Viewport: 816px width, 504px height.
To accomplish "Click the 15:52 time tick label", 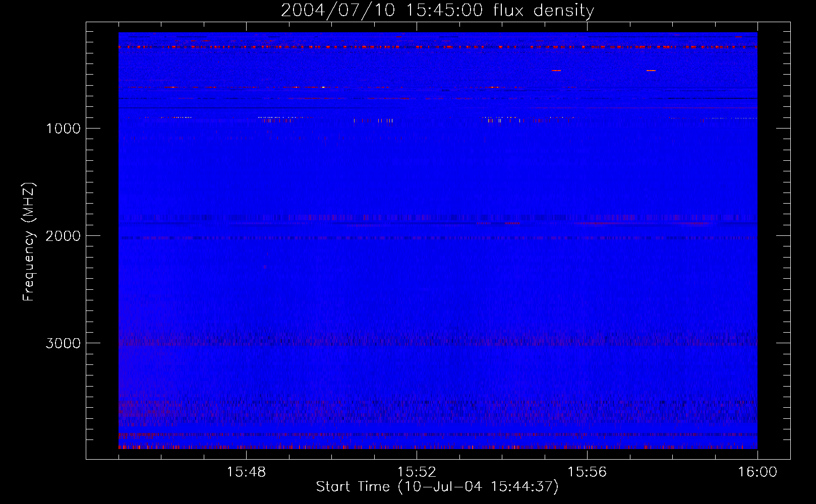I will tap(417, 472).
